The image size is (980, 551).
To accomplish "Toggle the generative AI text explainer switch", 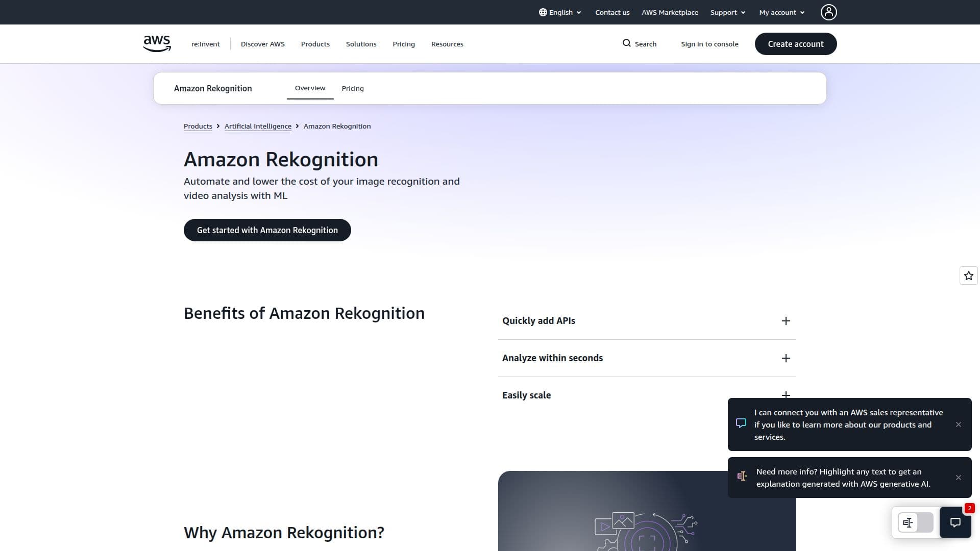I will 915,522.
